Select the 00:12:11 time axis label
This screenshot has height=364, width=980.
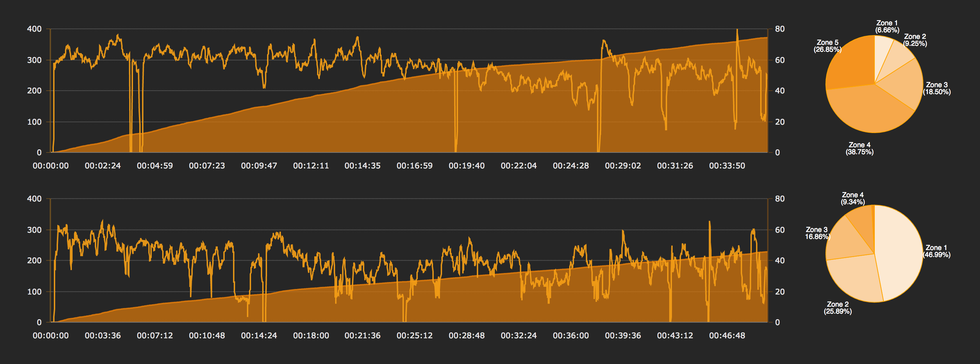311,166
